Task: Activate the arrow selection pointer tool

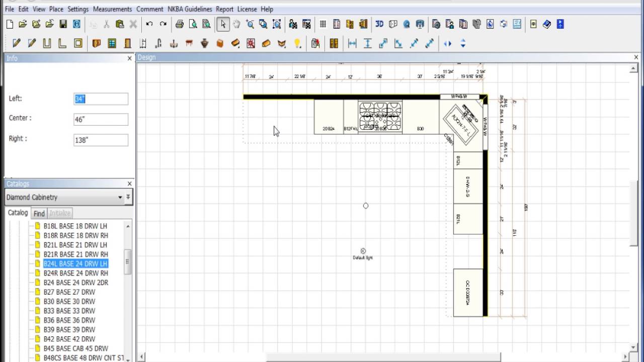Action: (x=223, y=24)
